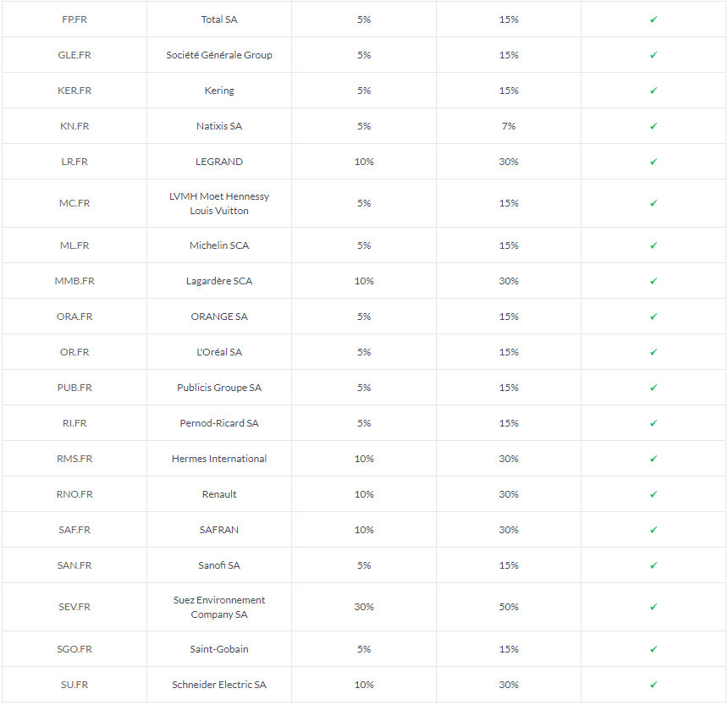The image size is (728, 705).
Task: Click the green checkmark beside LEGRAND
Action: pos(654,162)
